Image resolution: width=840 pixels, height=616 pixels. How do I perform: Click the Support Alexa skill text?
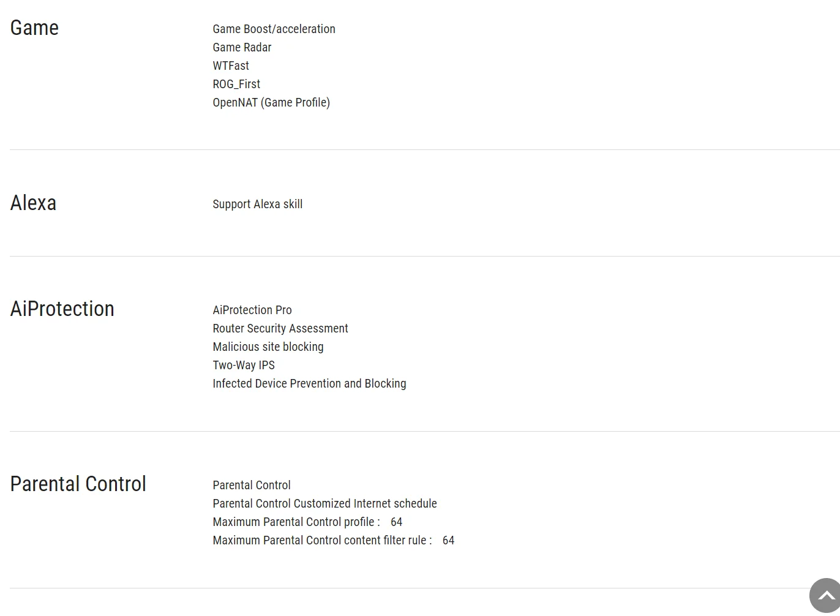(257, 204)
